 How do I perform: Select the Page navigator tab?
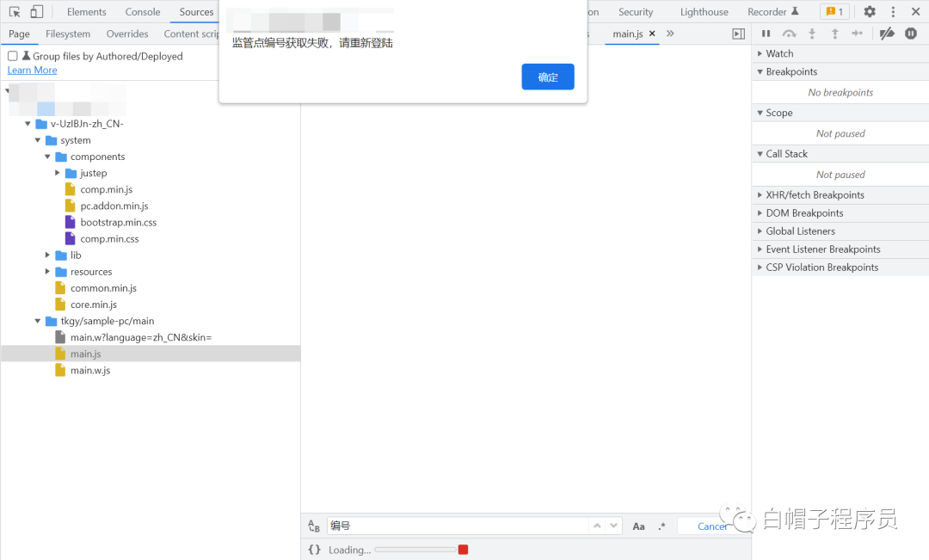(x=19, y=34)
